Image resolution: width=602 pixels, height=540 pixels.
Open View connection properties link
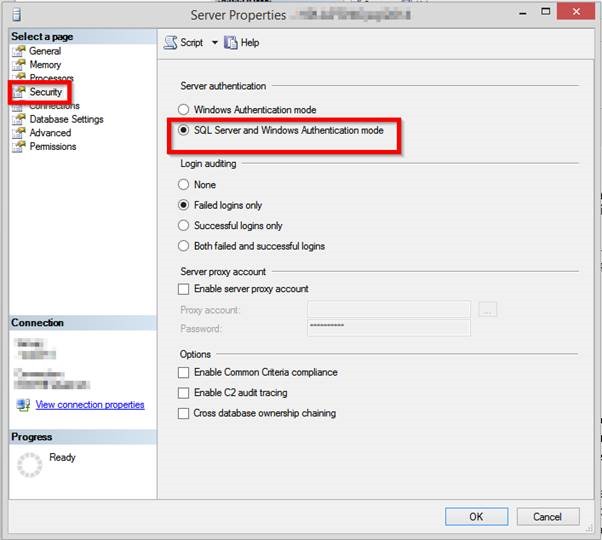(x=90, y=405)
